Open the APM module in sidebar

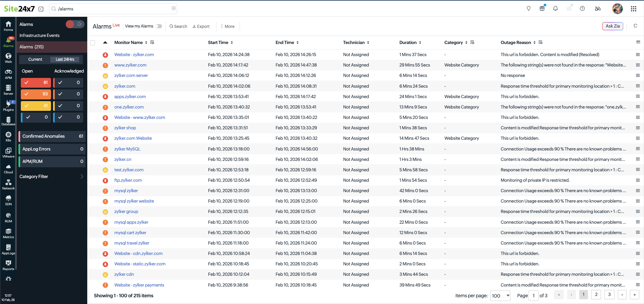[x=8, y=74]
